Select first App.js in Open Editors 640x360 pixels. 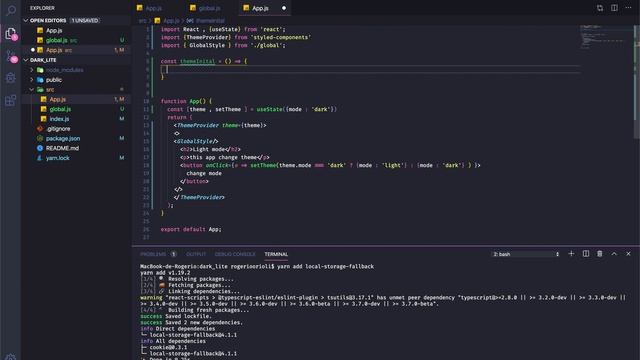[x=54, y=30]
